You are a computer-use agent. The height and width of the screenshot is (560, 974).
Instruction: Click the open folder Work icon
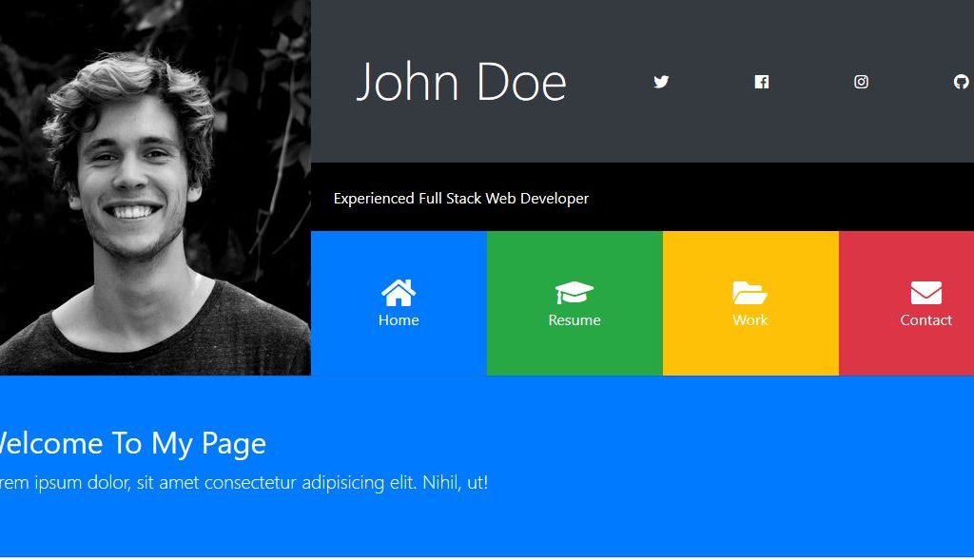[750, 292]
